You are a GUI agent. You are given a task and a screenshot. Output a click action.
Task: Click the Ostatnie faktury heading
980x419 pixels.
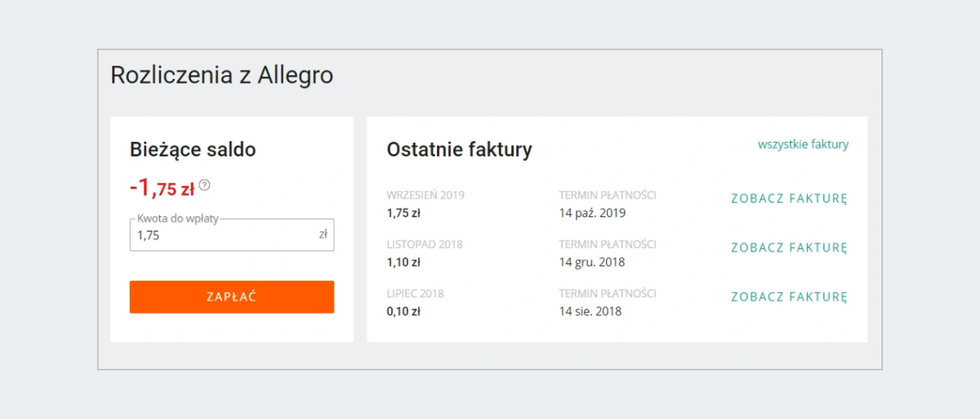[x=459, y=149]
